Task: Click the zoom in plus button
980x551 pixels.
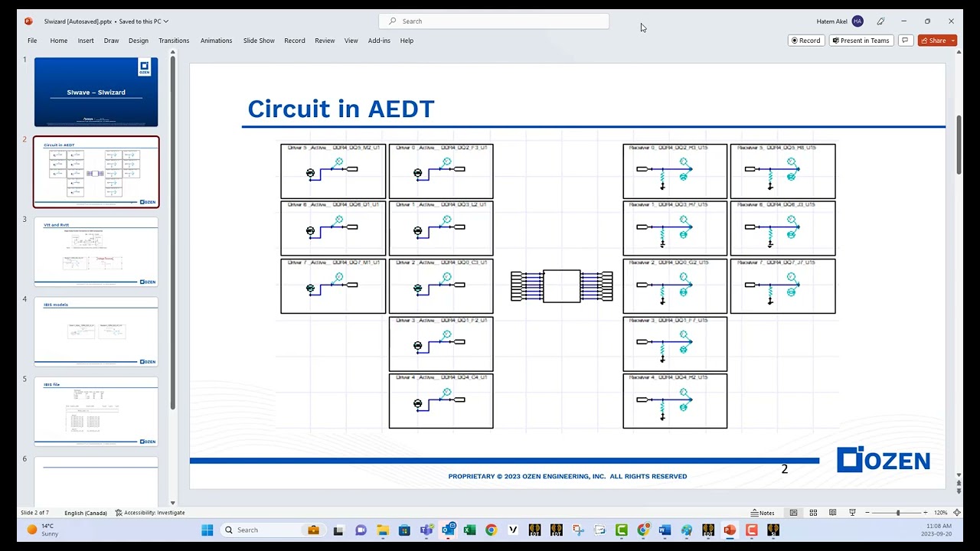Action: click(926, 513)
